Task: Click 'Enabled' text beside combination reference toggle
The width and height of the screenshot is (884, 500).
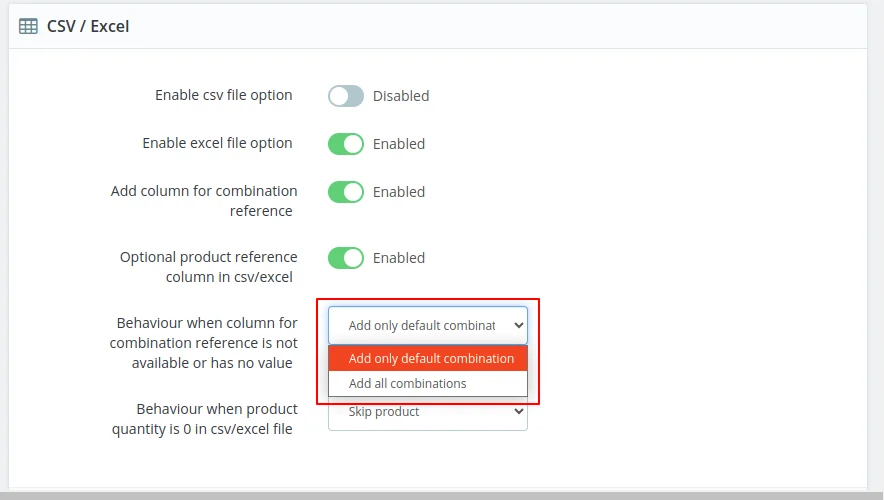Action: tap(398, 192)
